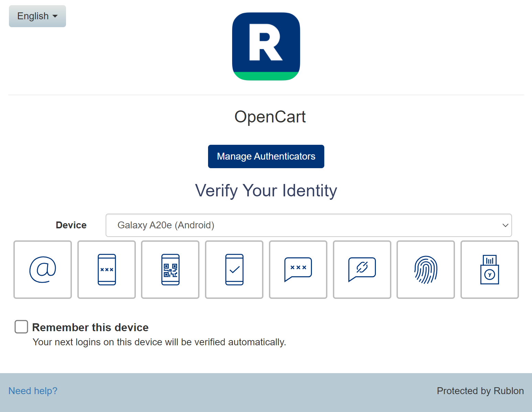The image size is (532, 412).
Task: Click the Rublon R logo
Action: click(266, 46)
